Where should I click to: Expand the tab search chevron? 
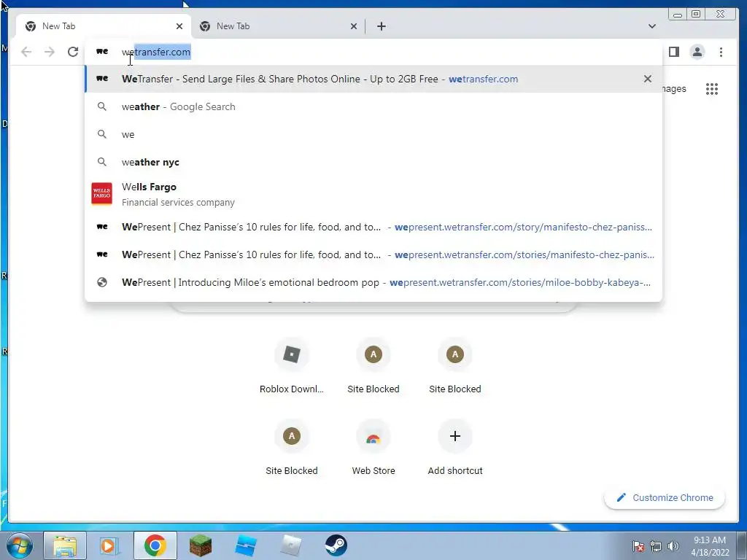pyautogui.click(x=651, y=26)
